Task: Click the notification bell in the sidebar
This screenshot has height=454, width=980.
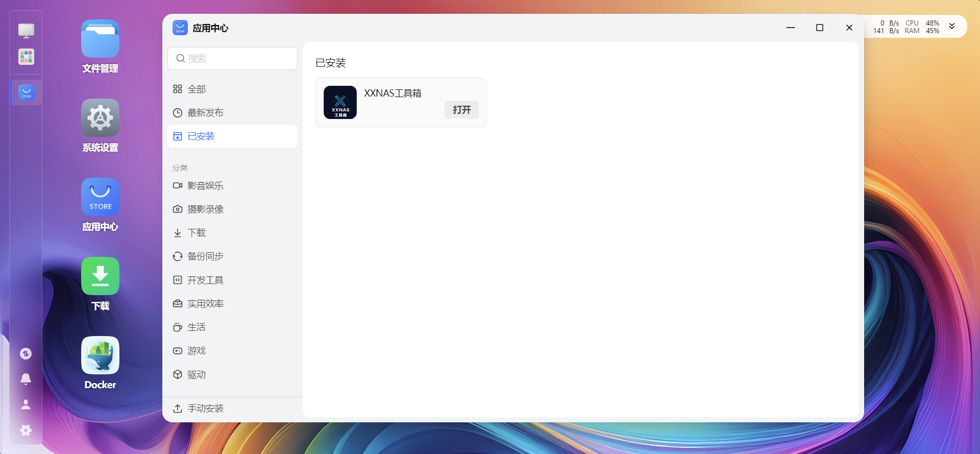Action: tap(26, 379)
